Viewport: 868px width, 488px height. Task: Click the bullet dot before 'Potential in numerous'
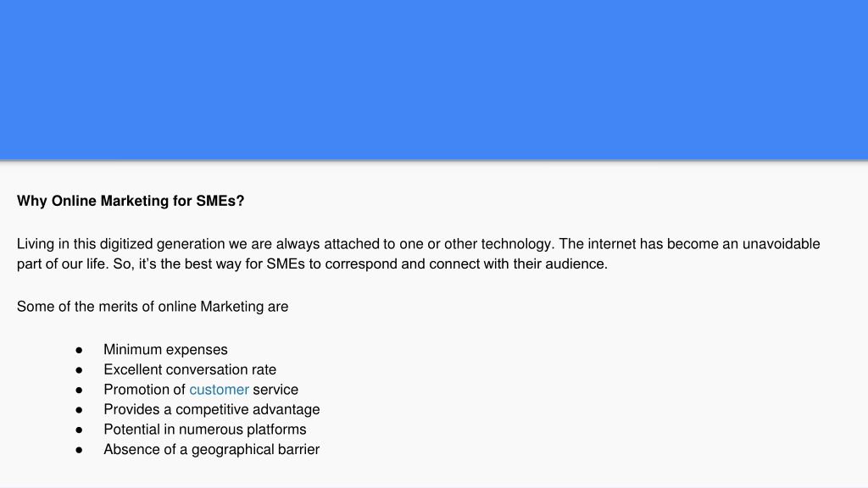(79, 430)
